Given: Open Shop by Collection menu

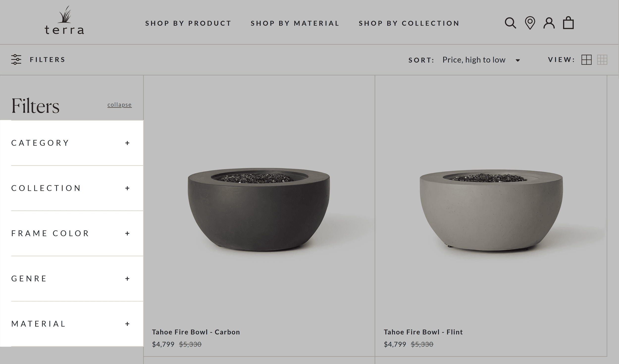Looking at the screenshot, I should pos(409,23).
